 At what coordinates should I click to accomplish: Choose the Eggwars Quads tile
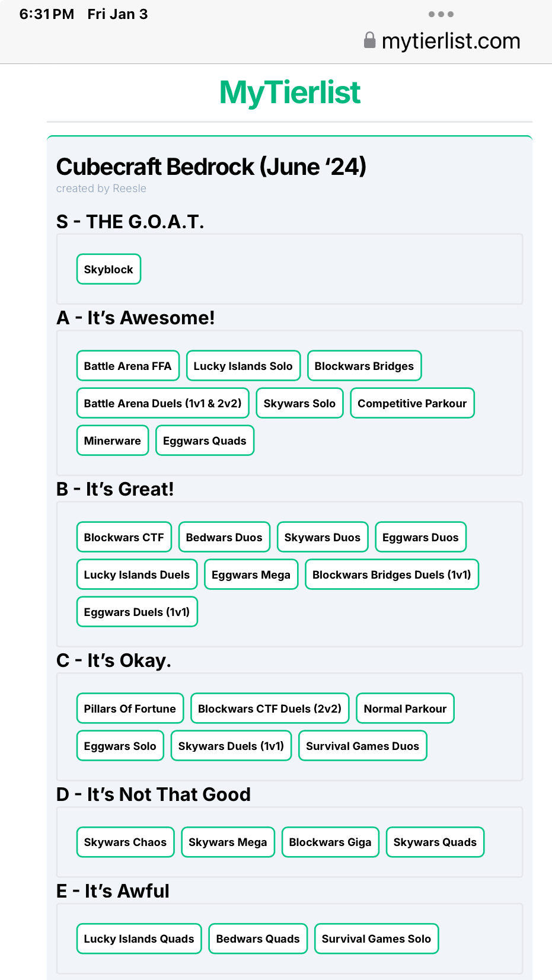point(205,440)
